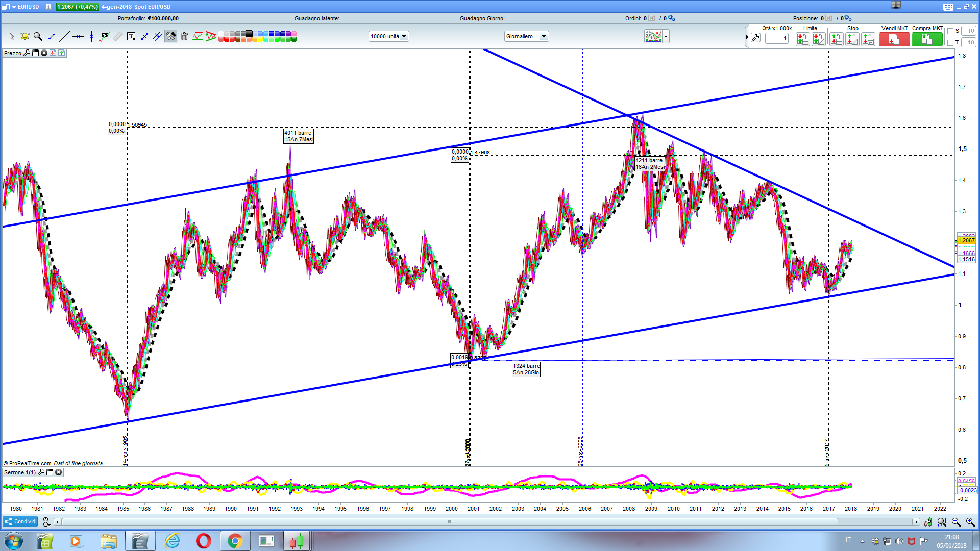Open Ordini settings gear icon

(671, 18)
